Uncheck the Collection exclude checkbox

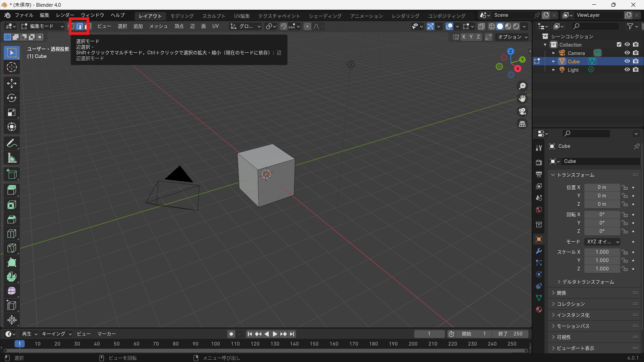[x=619, y=45]
